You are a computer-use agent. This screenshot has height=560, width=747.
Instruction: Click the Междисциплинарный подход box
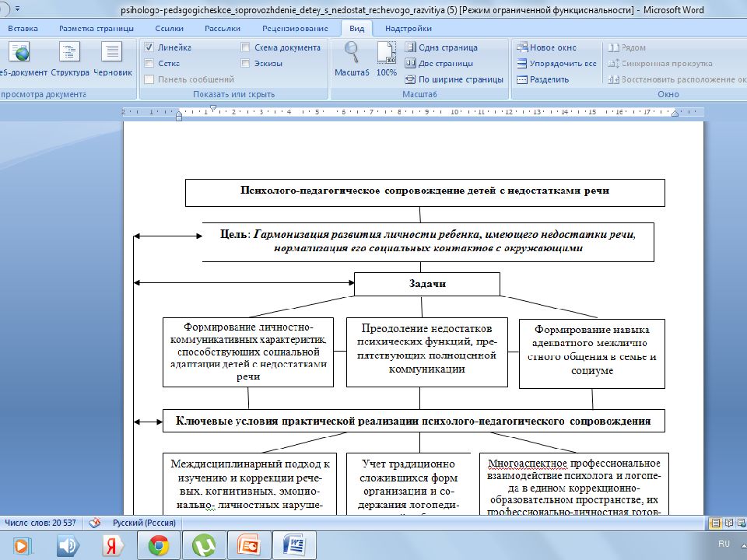click(x=250, y=484)
